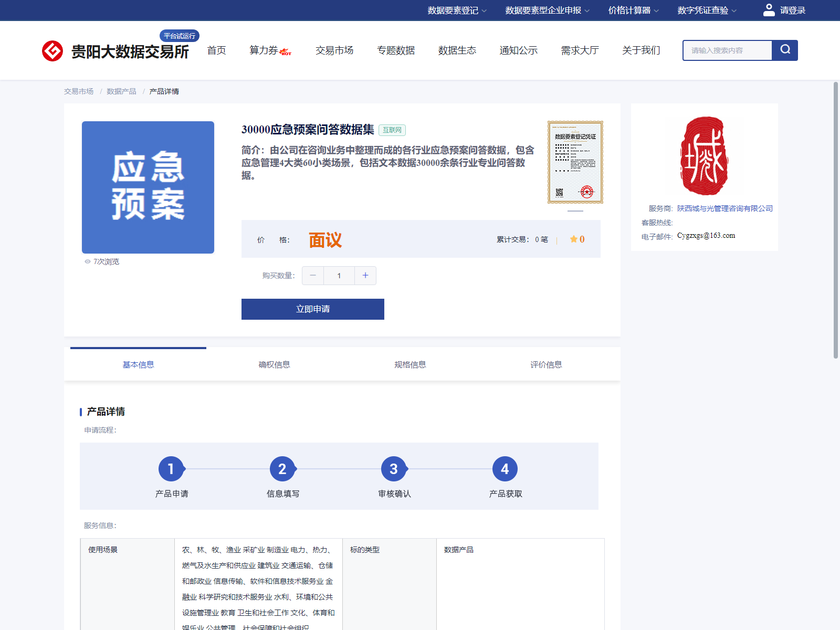Click the 交易市场 breadcrumb link
Screen dimensions: 840x630
(x=79, y=91)
